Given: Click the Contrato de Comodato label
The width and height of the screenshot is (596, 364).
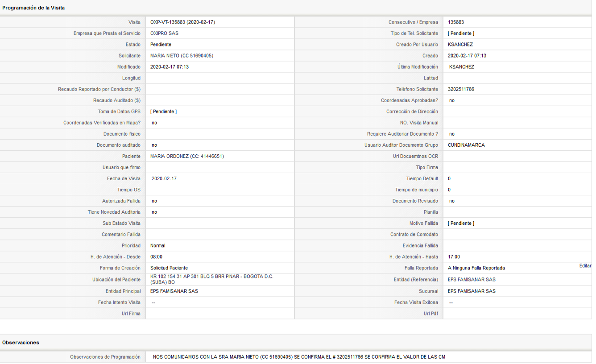Looking at the screenshot, I should tap(414, 234).
